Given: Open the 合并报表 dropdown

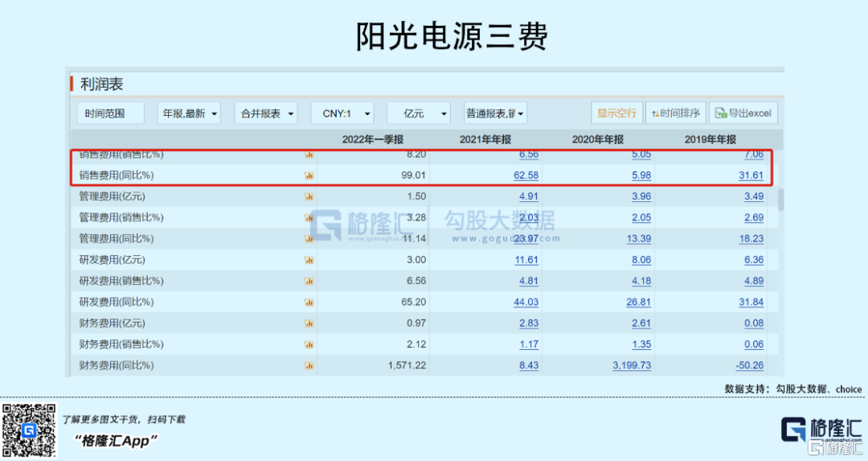Looking at the screenshot, I should (x=266, y=113).
